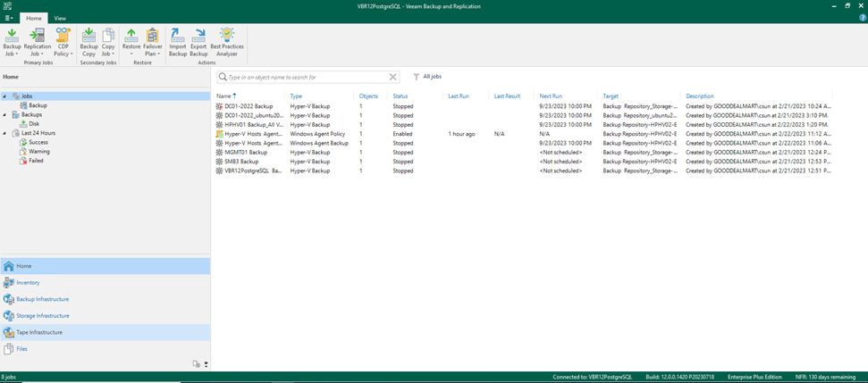This screenshot has width=868, height=383.
Task: Open the help question mark icon
Action: (863, 18)
